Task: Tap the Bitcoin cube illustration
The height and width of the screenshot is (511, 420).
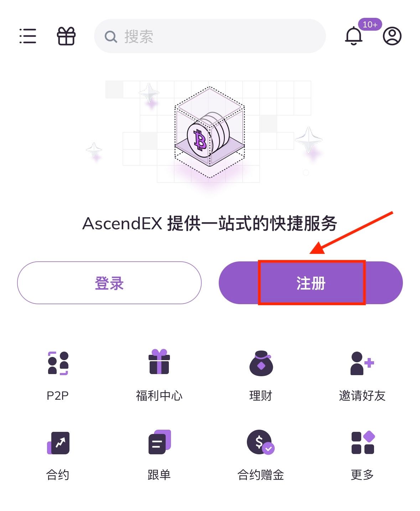Action: [x=209, y=132]
